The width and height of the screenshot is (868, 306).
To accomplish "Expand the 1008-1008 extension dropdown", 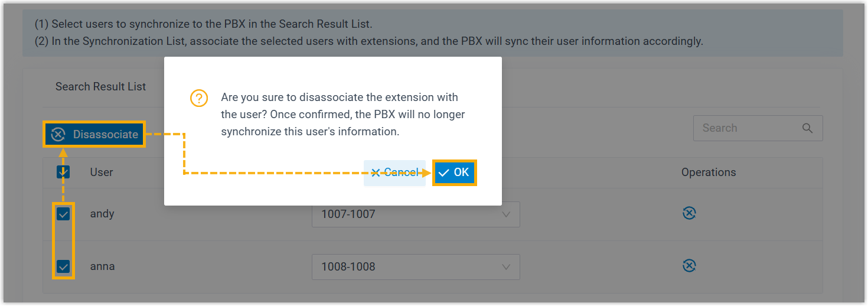I will (x=416, y=267).
